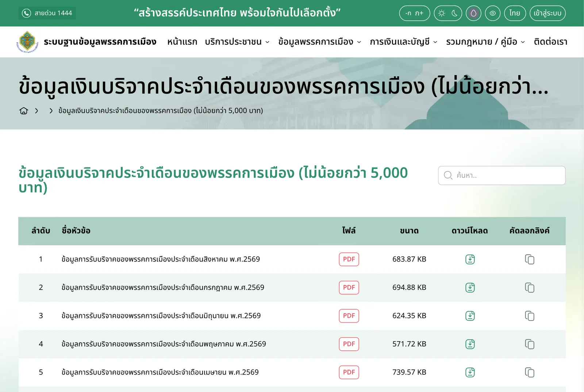Open the PDF badge for กรกฎาคม row
Viewport: 584px width, 392px height.
pyautogui.click(x=349, y=287)
